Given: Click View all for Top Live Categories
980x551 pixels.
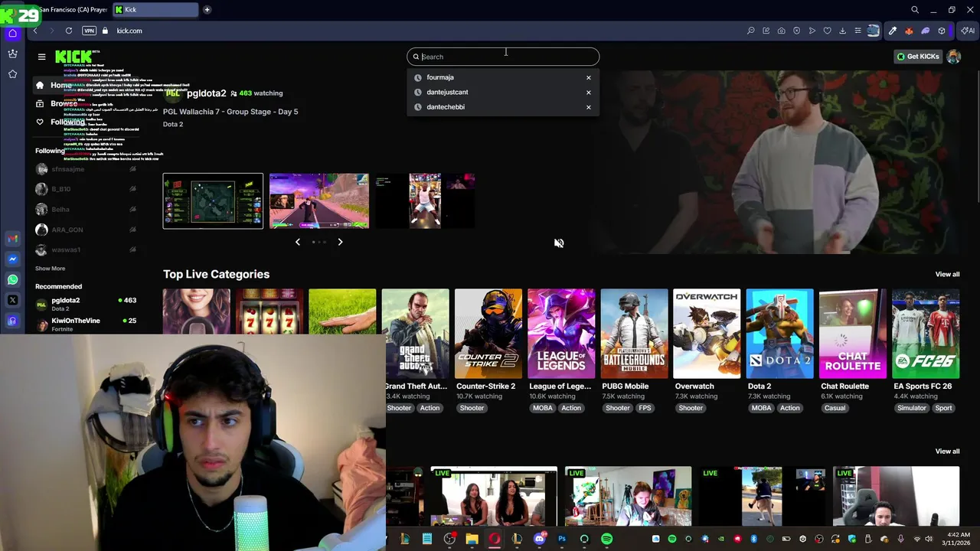Looking at the screenshot, I should click(x=947, y=274).
